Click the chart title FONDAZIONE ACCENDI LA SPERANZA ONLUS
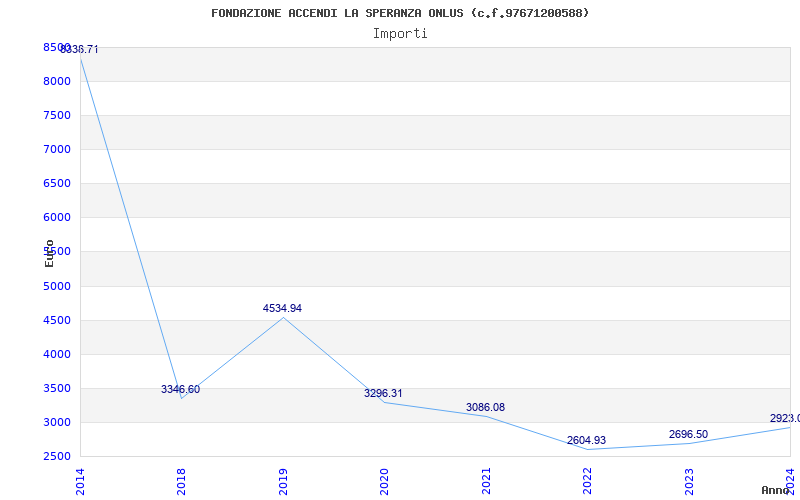 400,13
